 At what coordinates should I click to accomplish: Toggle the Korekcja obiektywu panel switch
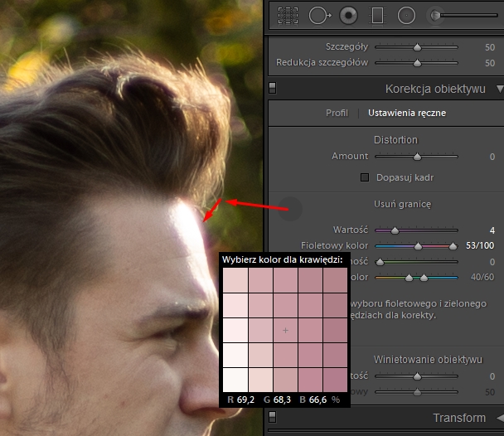272,88
